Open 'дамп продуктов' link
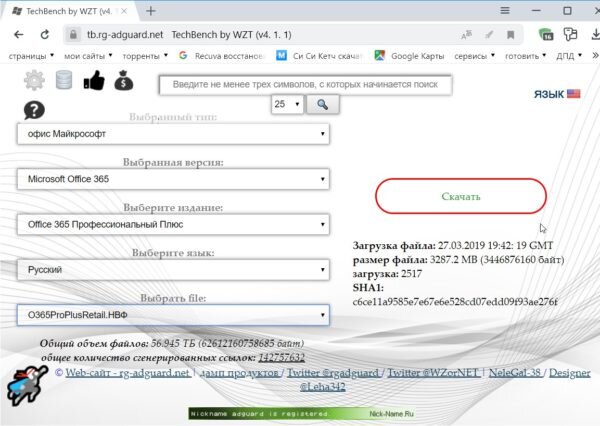 [240, 372]
